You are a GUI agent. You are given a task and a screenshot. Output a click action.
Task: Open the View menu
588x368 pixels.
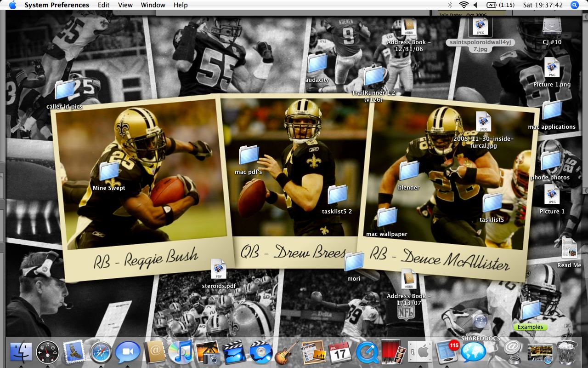pos(125,5)
